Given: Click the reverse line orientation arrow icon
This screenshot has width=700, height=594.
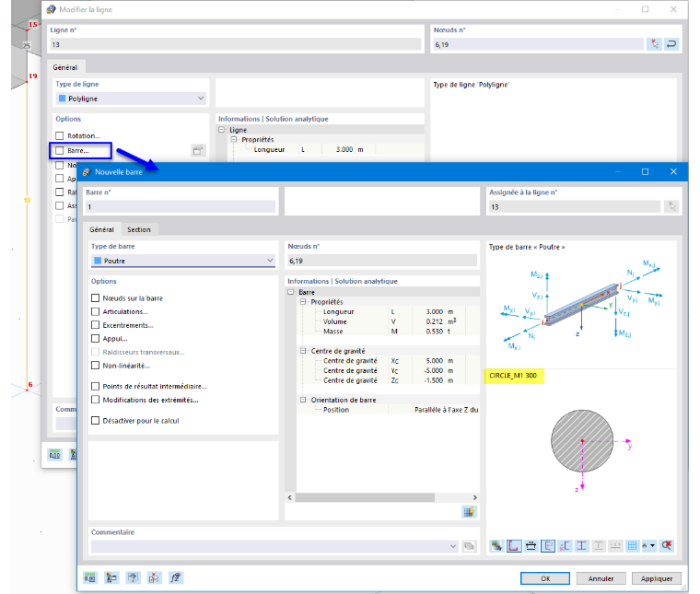Looking at the screenshot, I should coord(671,43).
